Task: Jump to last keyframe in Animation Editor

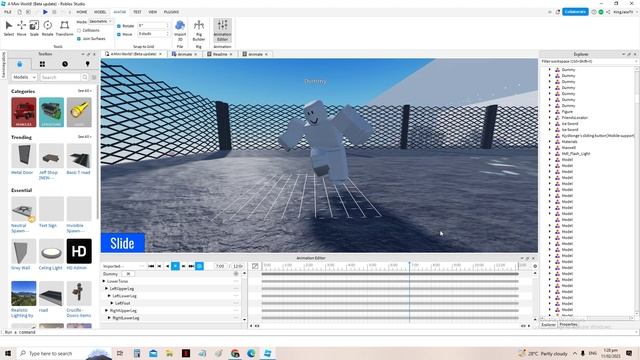Action: 191,266
